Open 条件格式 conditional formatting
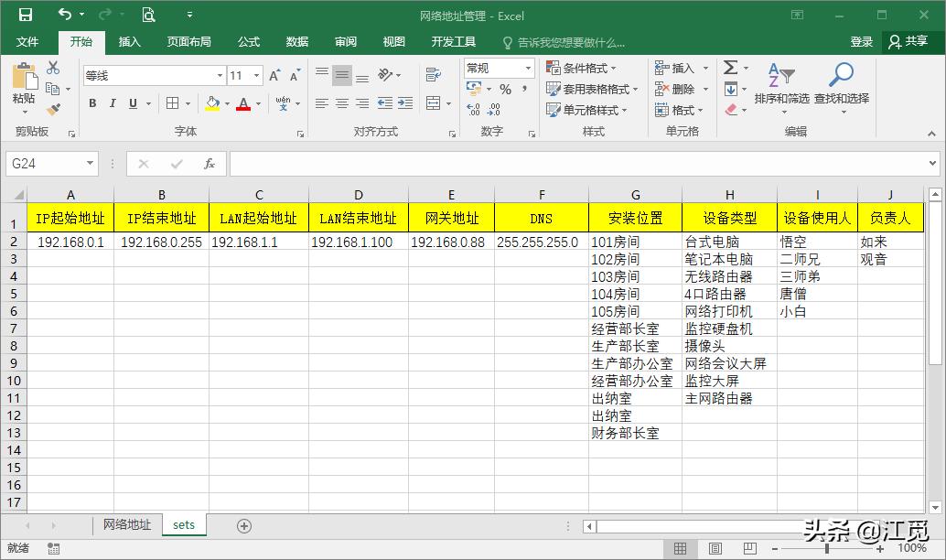 point(581,69)
